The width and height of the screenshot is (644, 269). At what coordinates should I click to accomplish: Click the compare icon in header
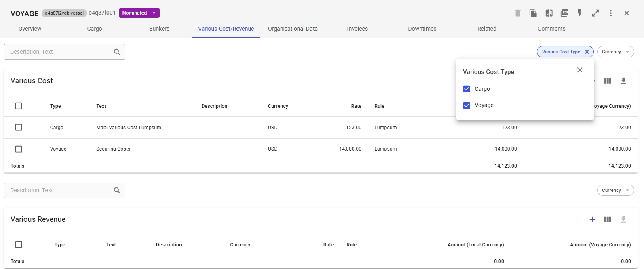[549, 13]
